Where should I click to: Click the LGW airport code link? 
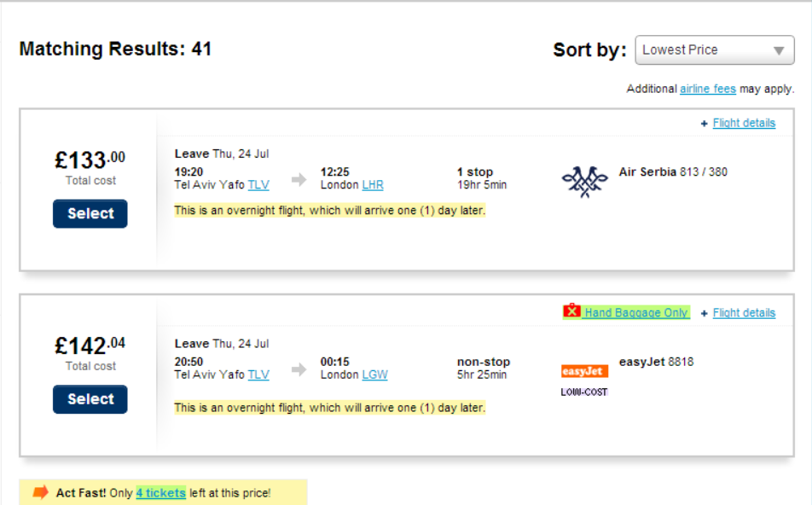374,375
